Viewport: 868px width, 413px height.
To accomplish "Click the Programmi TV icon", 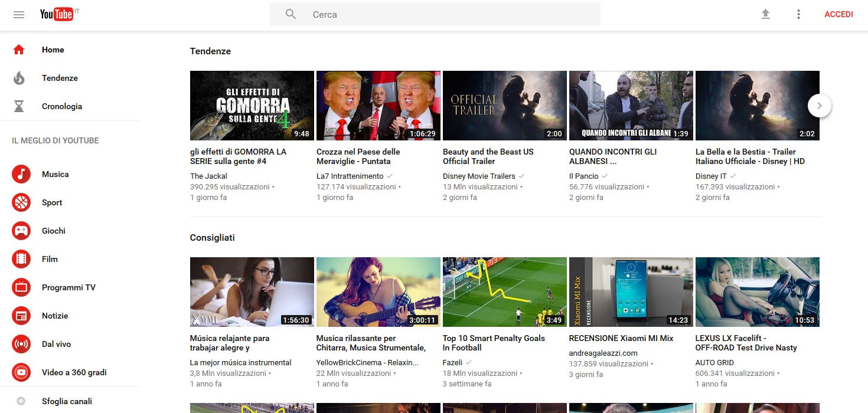I will 21,287.
